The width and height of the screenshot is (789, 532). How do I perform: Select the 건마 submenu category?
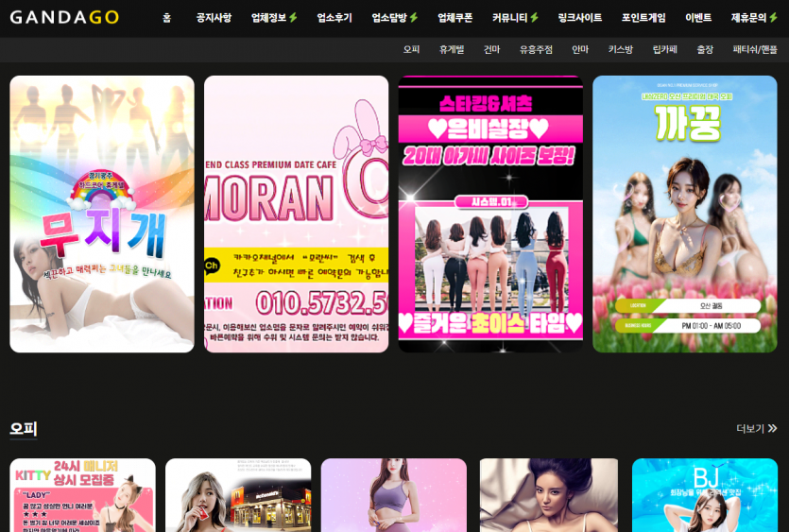491,49
